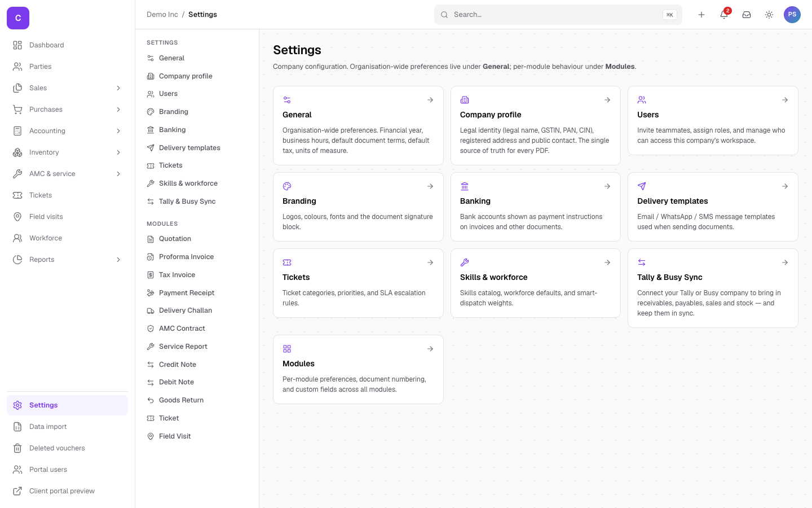Click the plus quick-create icon
Image resolution: width=812 pixels, height=508 pixels.
(x=701, y=15)
